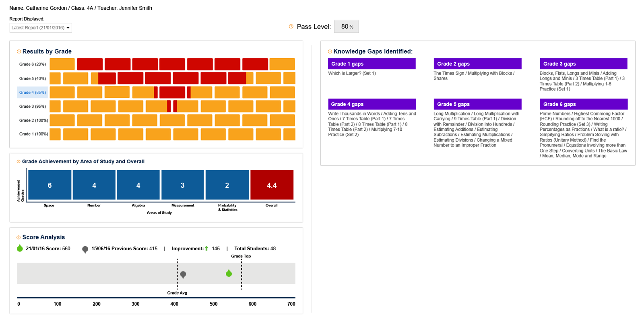Click first red brick in Grade 6 row
The height and width of the screenshot is (321, 644).
(x=90, y=64)
